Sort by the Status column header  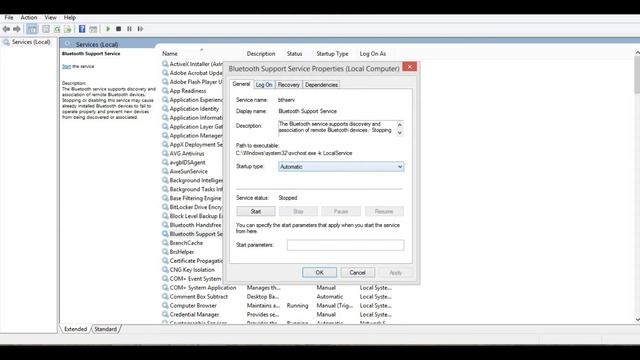(x=294, y=54)
